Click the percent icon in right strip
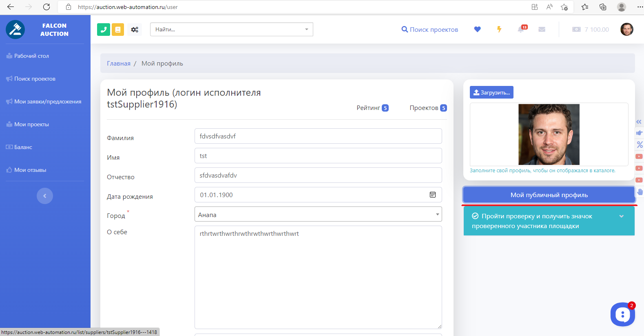The image size is (644, 336). pyautogui.click(x=640, y=145)
